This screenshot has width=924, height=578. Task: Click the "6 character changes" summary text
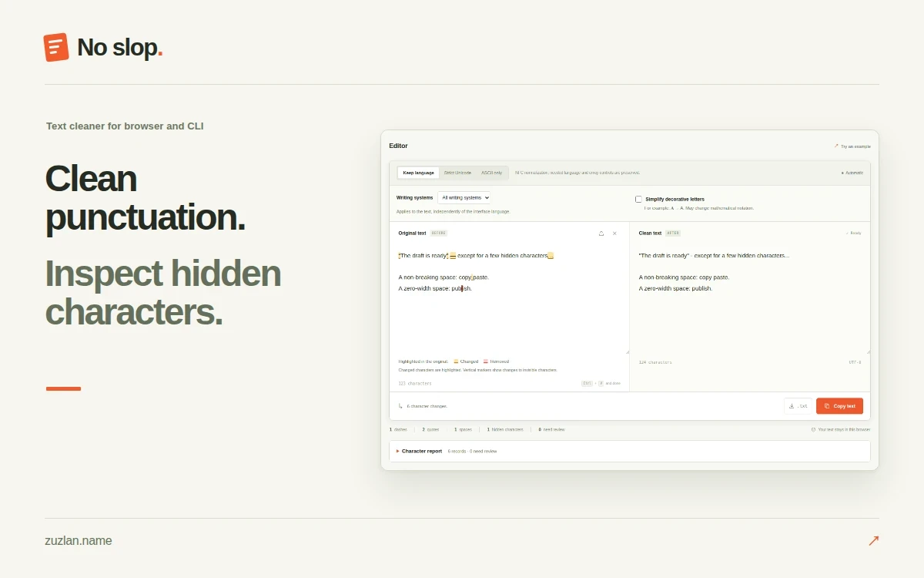[x=427, y=406]
